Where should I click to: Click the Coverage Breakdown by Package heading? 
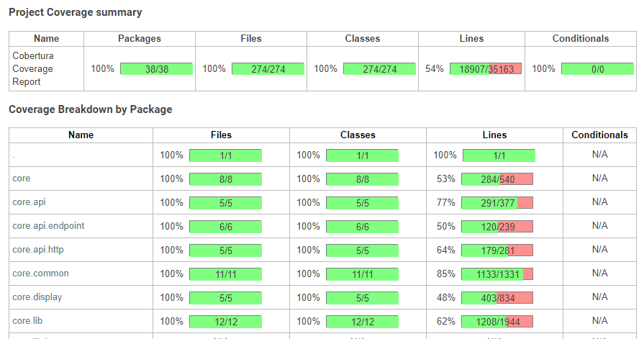tap(90, 109)
